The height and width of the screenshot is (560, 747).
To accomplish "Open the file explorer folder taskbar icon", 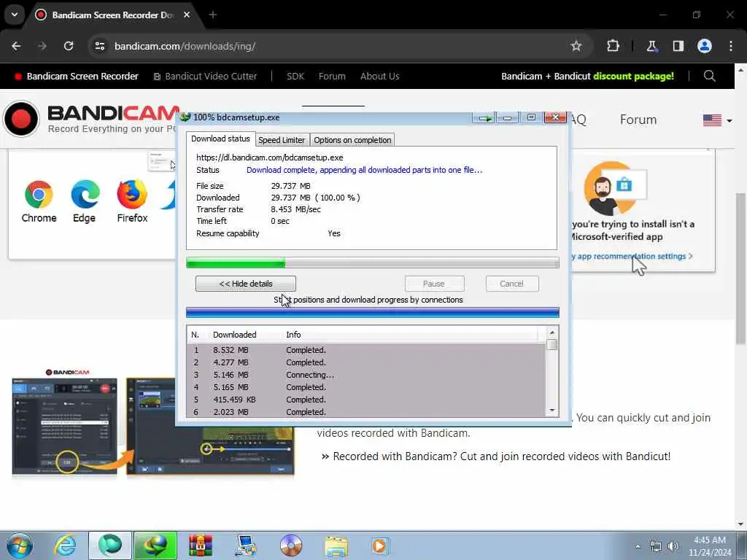I will (x=336, y=545).
